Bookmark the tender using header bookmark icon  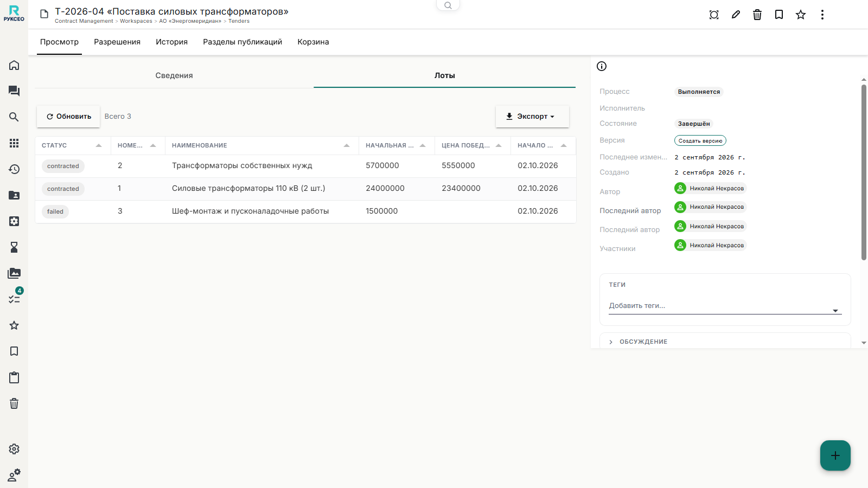pyautogui.click(x=779, y=15)
